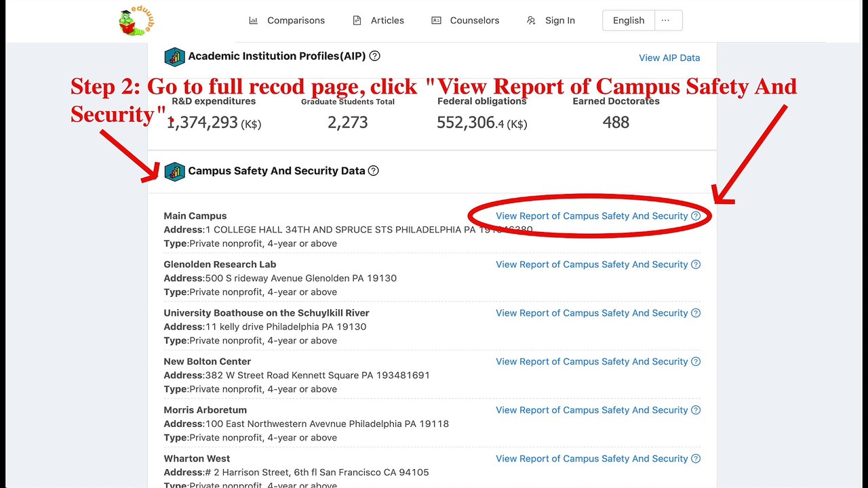The height and width of the screenshot is (488, 868).
Task: Click the Main Campus heading
Action: [x=195, y=216]
